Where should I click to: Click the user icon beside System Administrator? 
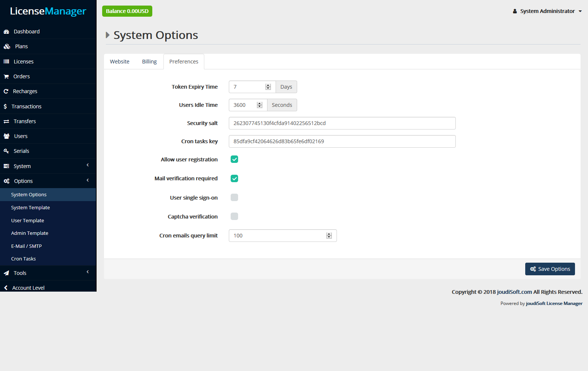tap(515, 11)
